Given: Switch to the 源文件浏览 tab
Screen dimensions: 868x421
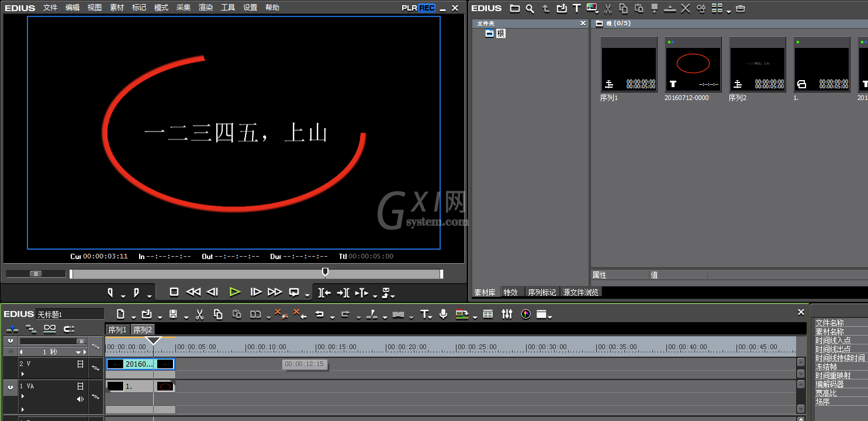Looking at the screenshot, I should (x=580, y=292).
